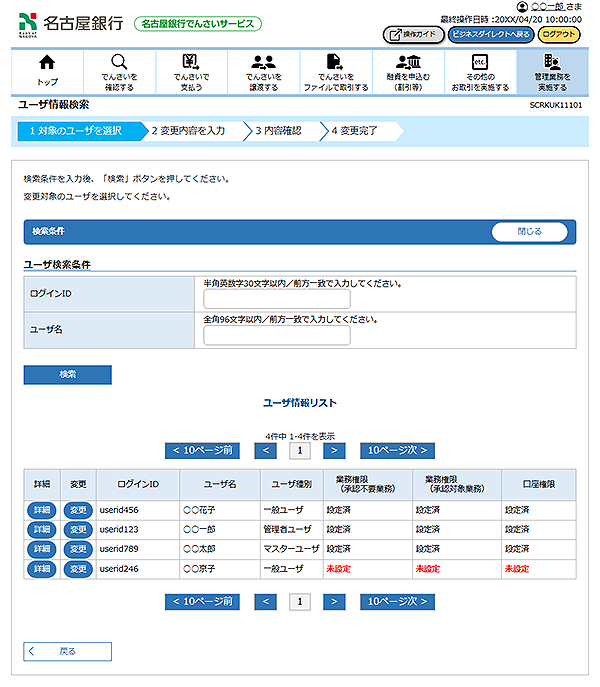Click user name ○○太郎

pos(199,549)
